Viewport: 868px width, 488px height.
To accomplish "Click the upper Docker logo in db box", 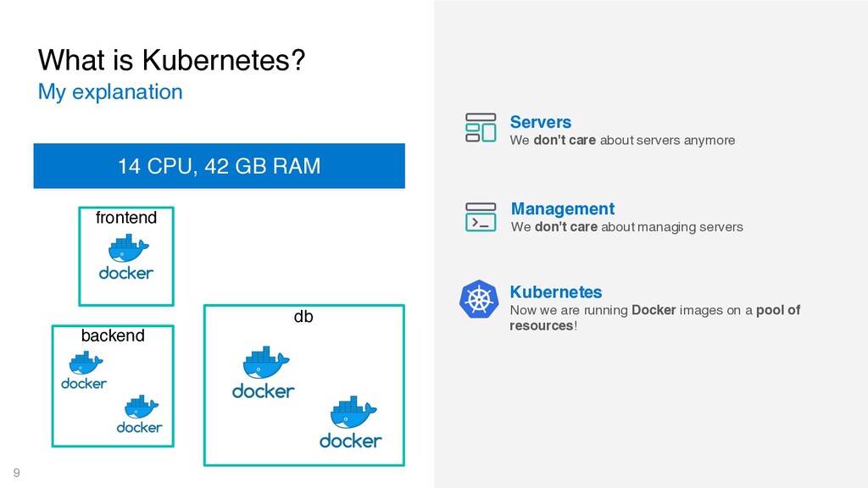I will click(x=264, y=373).
